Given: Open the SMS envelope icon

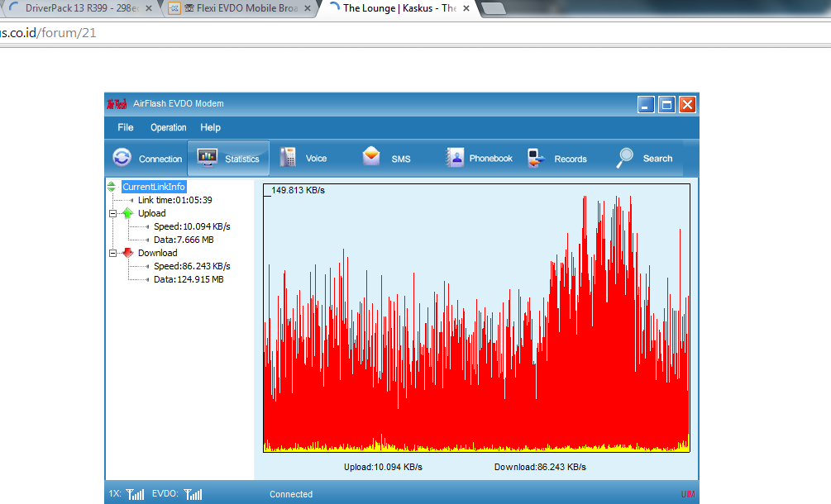Looking at the screenshot, I should pyautogui.click(x=371, y=157).
